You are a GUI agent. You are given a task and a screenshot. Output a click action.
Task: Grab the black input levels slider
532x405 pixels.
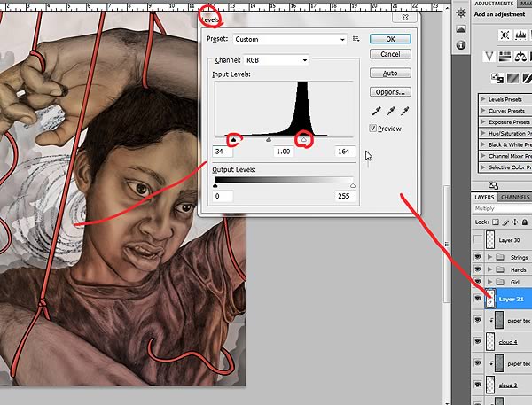[233, 139]
